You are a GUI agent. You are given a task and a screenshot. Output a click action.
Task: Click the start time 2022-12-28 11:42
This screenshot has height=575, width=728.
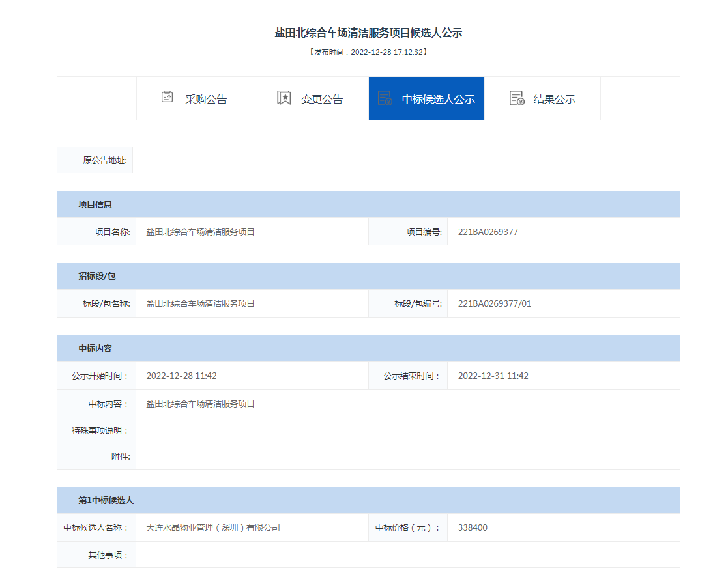(x=182, y=376)
